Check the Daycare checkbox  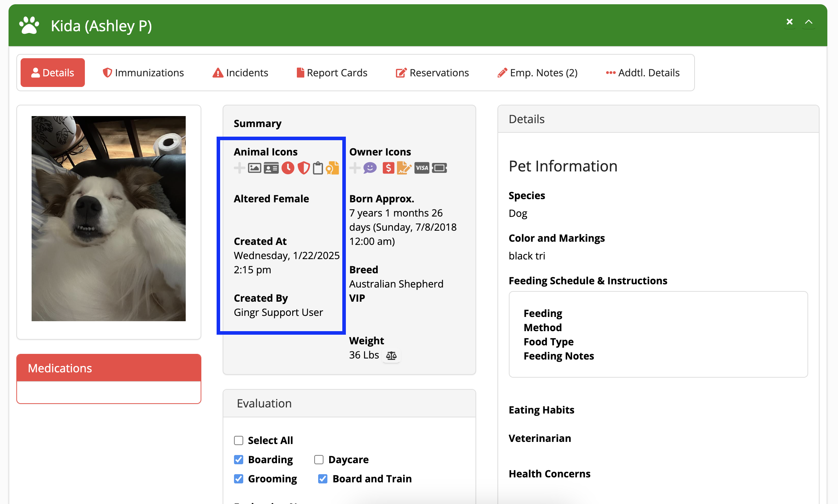(319, 460)
